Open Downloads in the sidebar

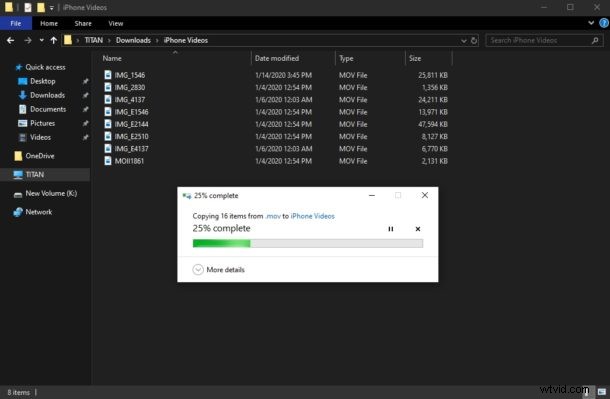47,95
